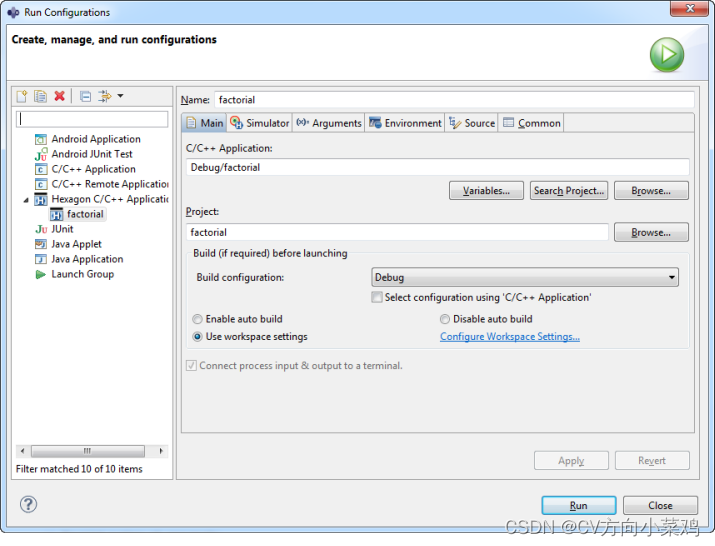Click the Duplicate configuration icon
The width and height of the screenshot is (715, 546).
tap(40, 96)
